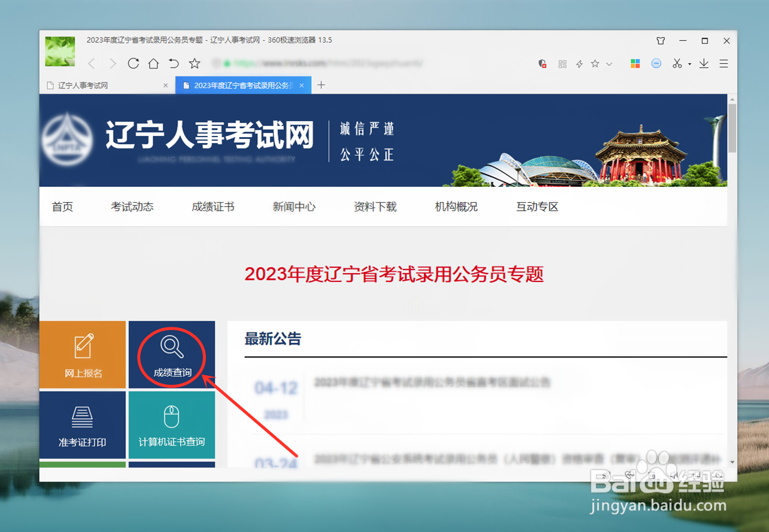Click the mouse icon in 计算机证书查询
The width and height of the screenshot is (769, 532).
pos(172,417)
